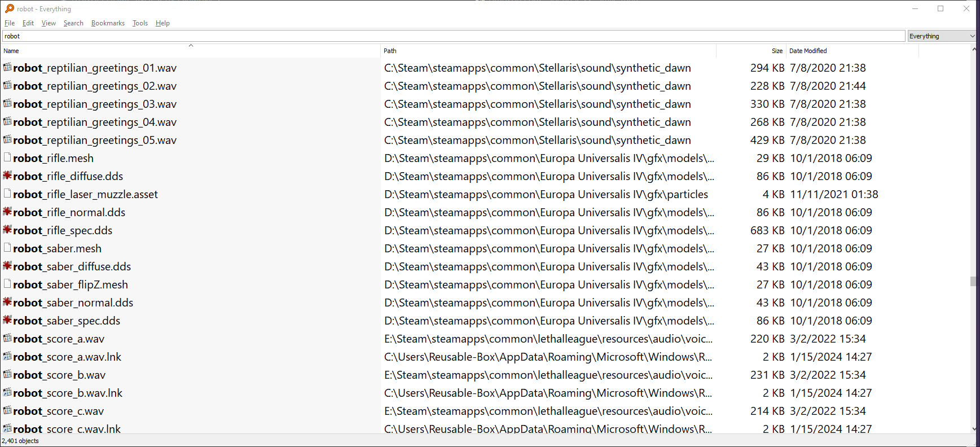This screenshot has width=980, height=447.
Task: Click the date 11/11/2021 01:38
Action: [x=834, y=194]
